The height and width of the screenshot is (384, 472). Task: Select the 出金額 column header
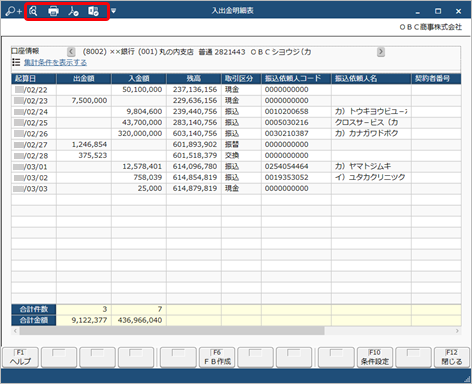[84, 79]
